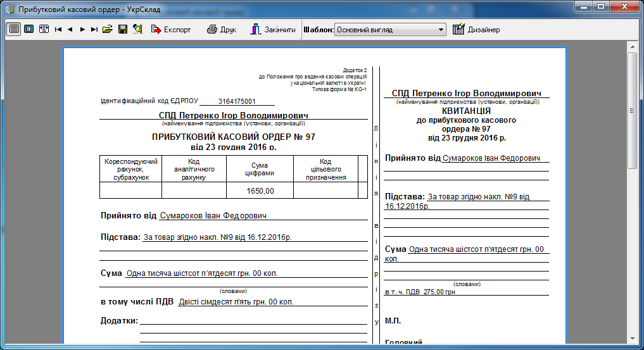Jump to the first page
Viewport: 644px width, 350px height.
pos(58,29)
